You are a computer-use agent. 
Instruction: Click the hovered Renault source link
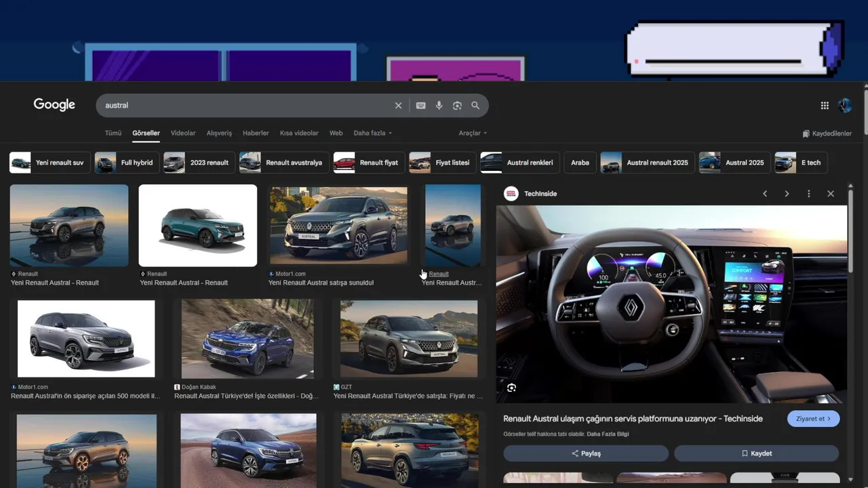439,274
